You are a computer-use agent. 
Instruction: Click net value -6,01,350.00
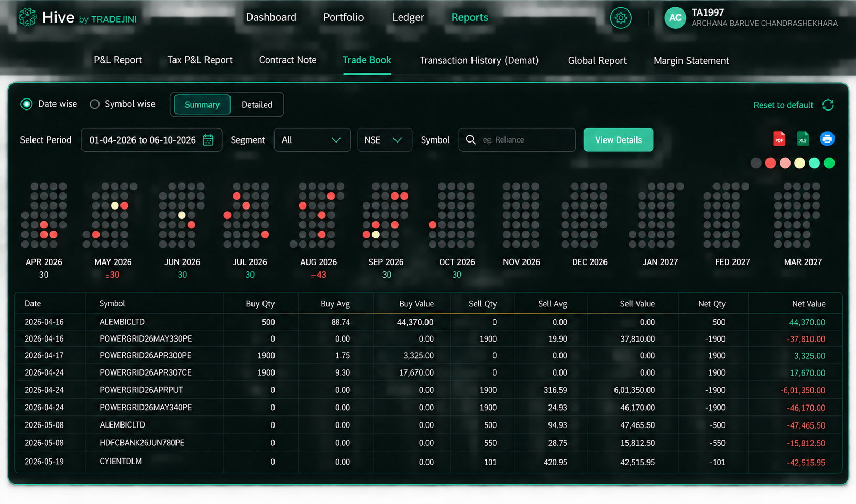[803, 390]
